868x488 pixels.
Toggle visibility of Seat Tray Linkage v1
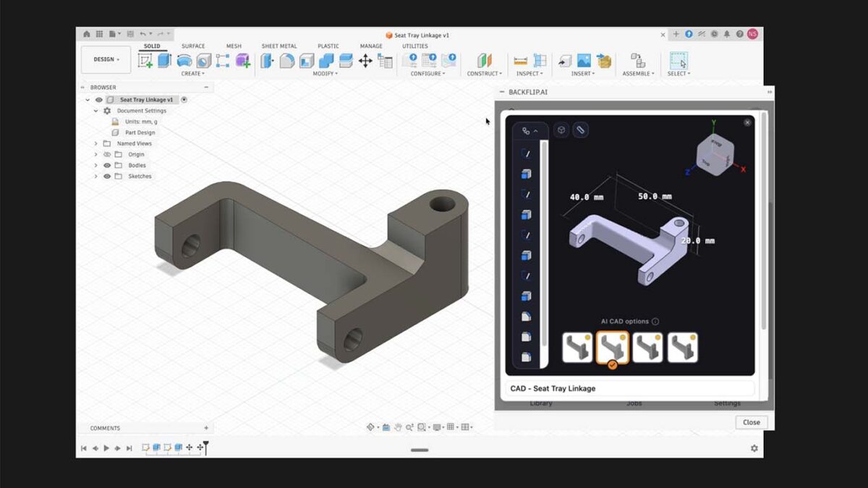click(99, 100)
